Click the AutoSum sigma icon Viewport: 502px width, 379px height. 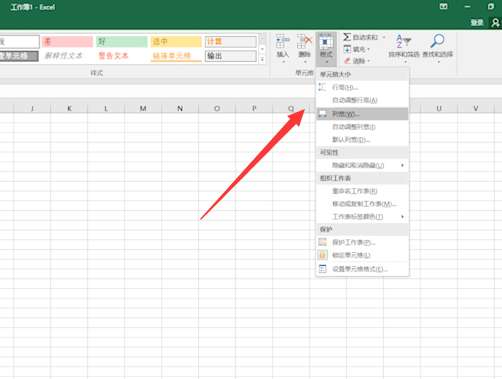[347, 37]
